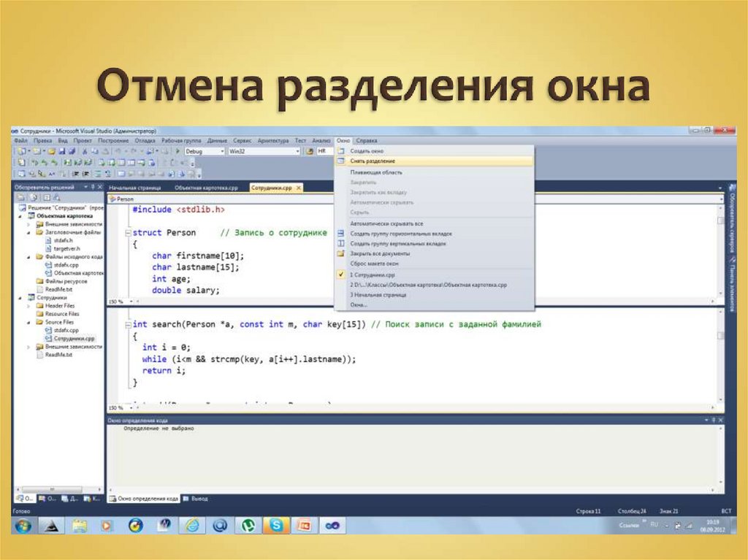This screenshot has width=748, height=560.
Task: Click the Save icon in the toolbar
Action: pyautogui.click(x=62, y=151)
